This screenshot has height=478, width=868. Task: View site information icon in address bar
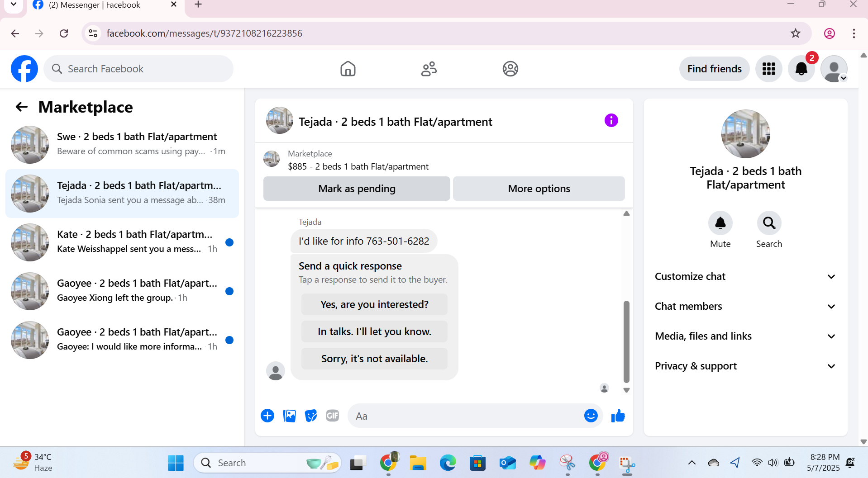(93, 33)
